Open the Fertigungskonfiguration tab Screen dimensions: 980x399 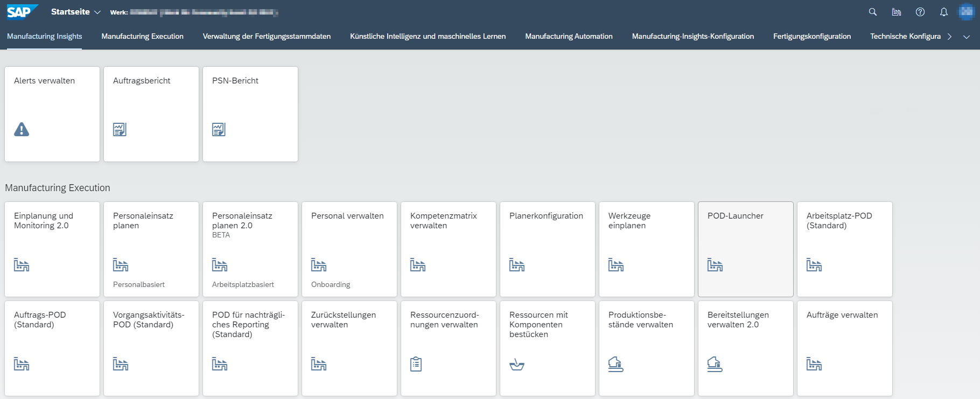[812, 37]
